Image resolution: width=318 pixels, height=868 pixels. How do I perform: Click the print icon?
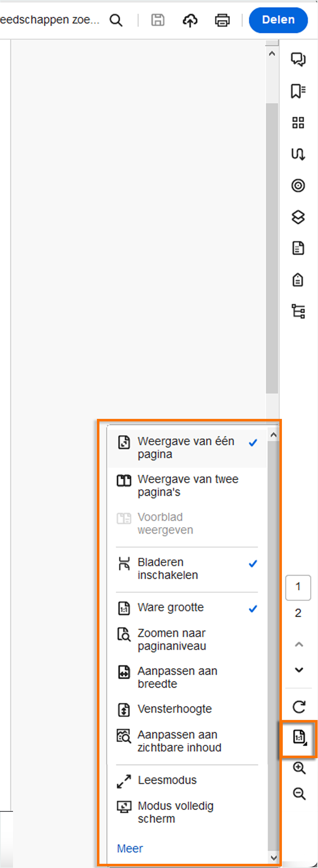point(222,20)
